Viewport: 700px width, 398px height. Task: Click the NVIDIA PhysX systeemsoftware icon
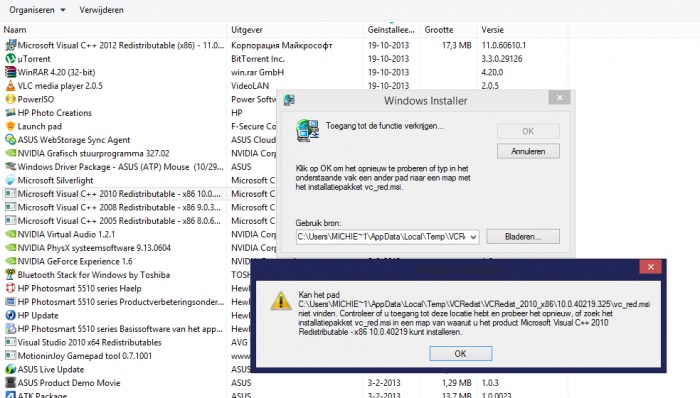[10, 248]
